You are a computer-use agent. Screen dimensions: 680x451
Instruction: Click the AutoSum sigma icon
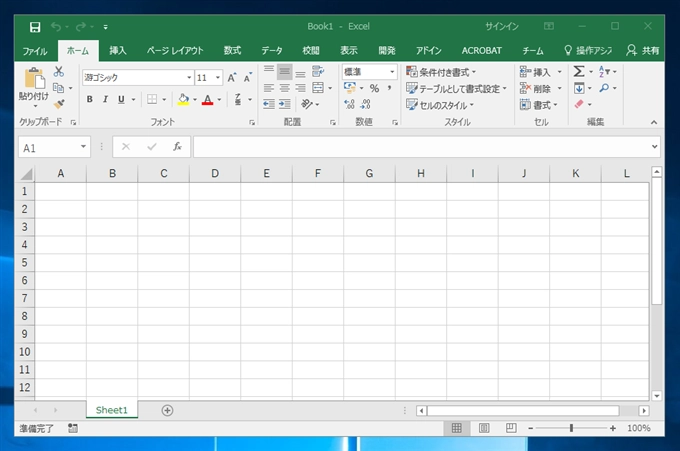click(x=579, y=72)
